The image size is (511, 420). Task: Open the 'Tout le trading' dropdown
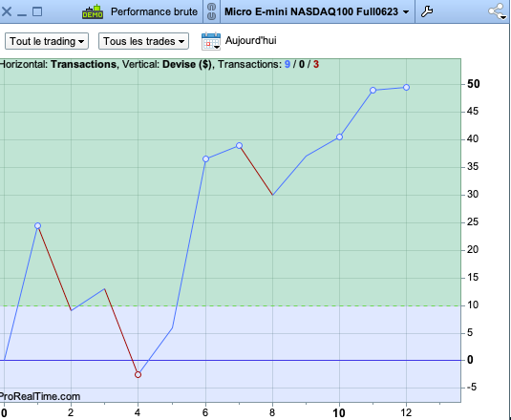[47, 41]
